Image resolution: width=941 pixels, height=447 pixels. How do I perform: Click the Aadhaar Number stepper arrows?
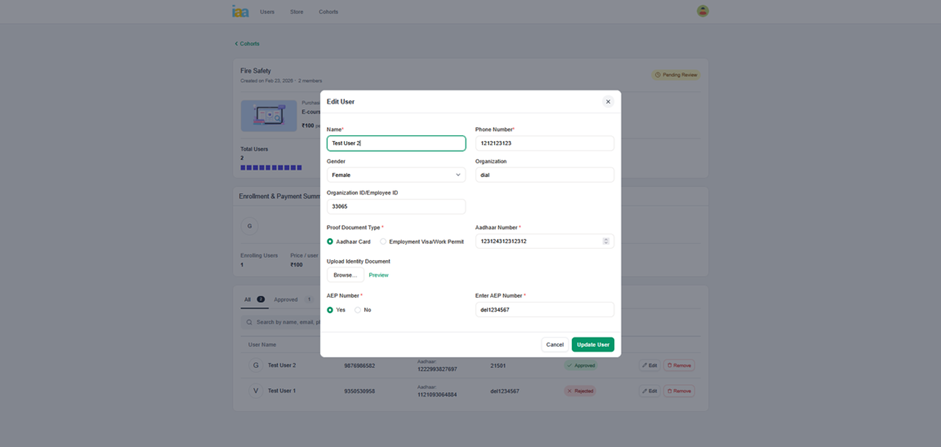[605, 241]
